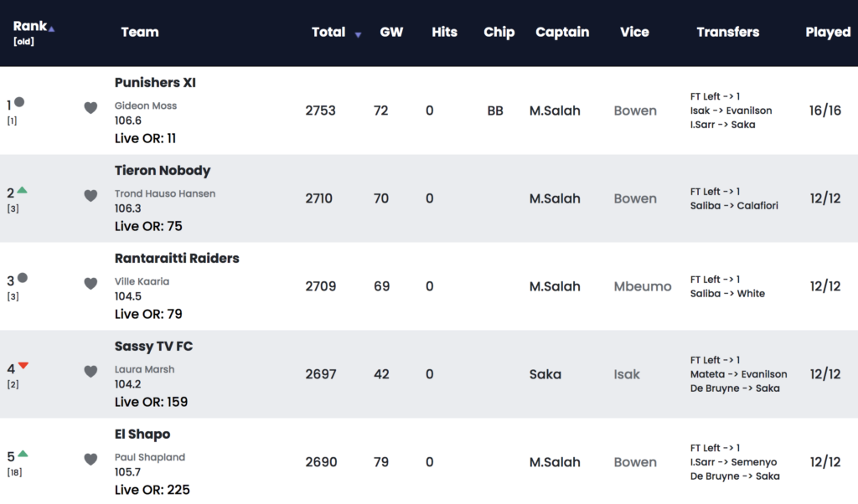
Task: Open the Sassy TV FC team name
Action: 153,347
